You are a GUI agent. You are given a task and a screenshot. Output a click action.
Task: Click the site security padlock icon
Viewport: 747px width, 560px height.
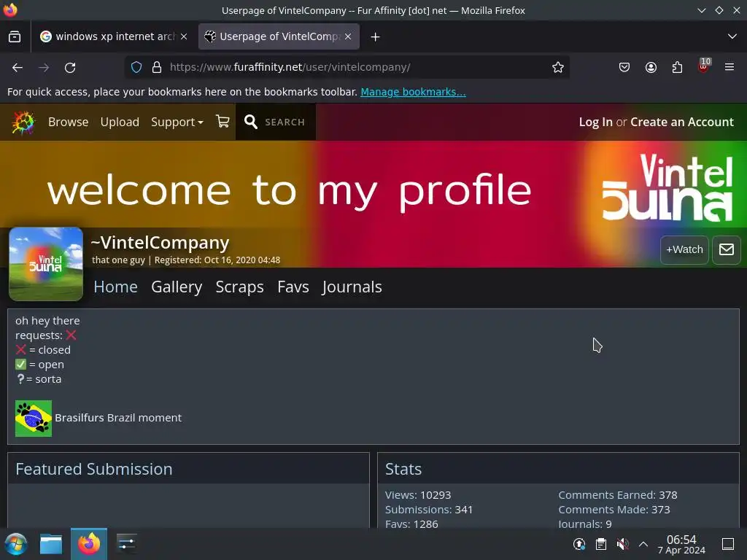pyautogui.click(x=157, y=67)
